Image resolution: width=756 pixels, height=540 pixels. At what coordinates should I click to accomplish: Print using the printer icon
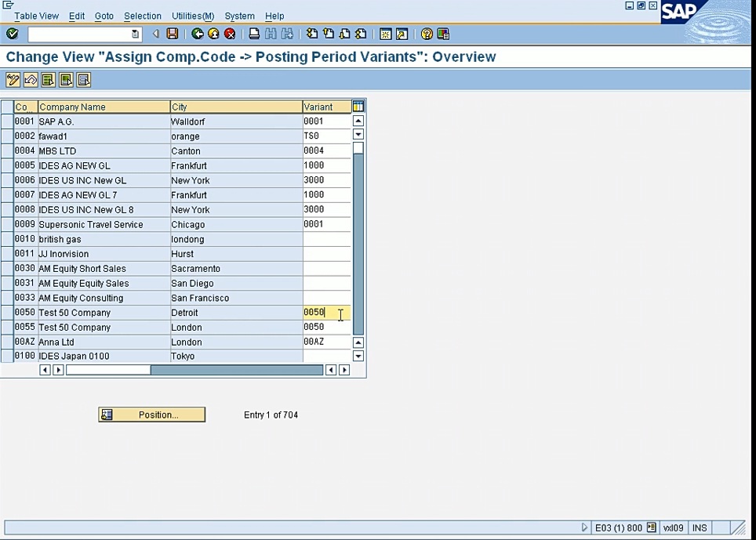point(254,34)
